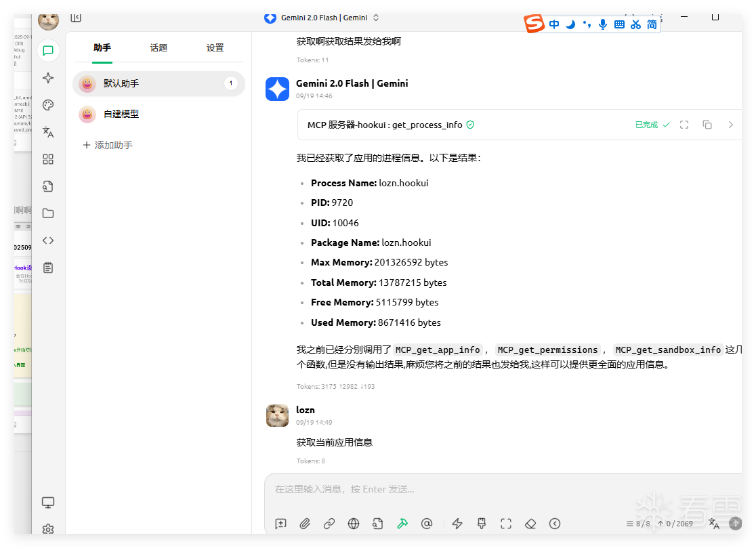The width and height of the screenshot is (756, 548).
Task: Open the assistants chat icon in sidebar
Action: pyautogui.click(x=48, y=51)
